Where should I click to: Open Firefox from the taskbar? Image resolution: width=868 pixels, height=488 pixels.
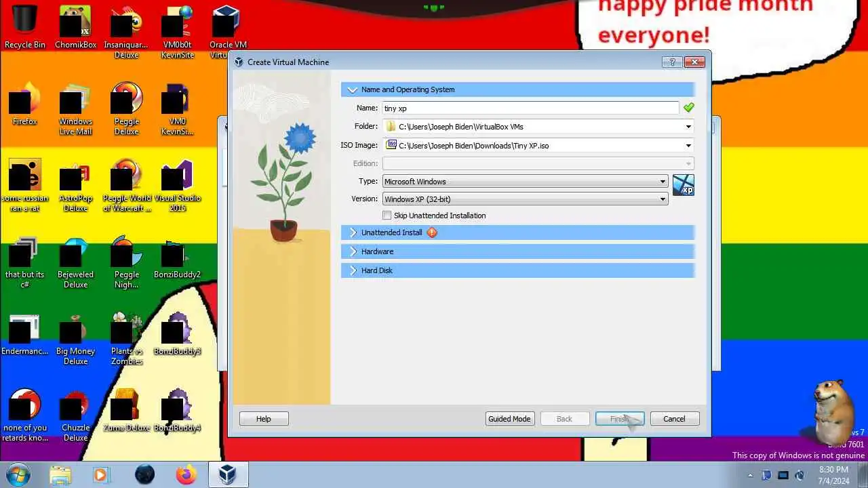[x=186, y=474]
